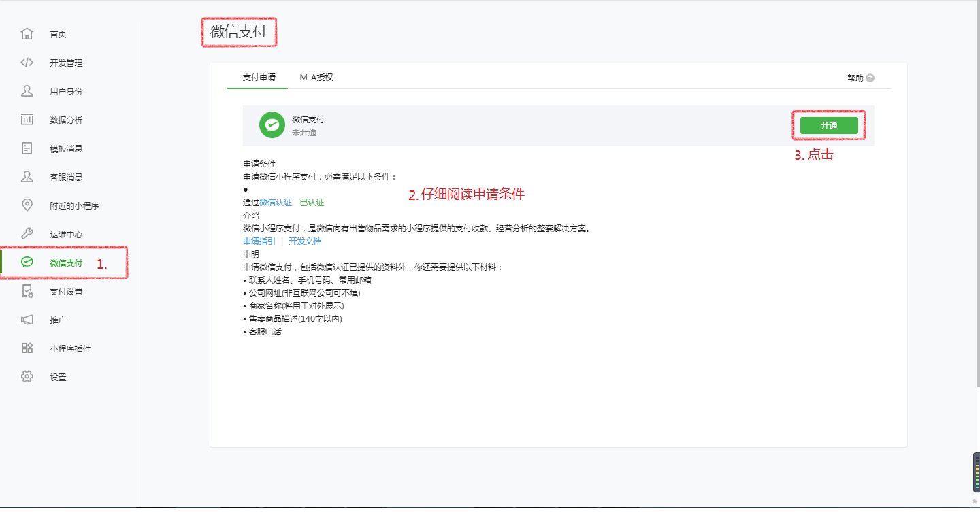Viewport: 980px width, 519px height.
Task: Click the 用户身份 user icon
Action: [x=27, y=90]
